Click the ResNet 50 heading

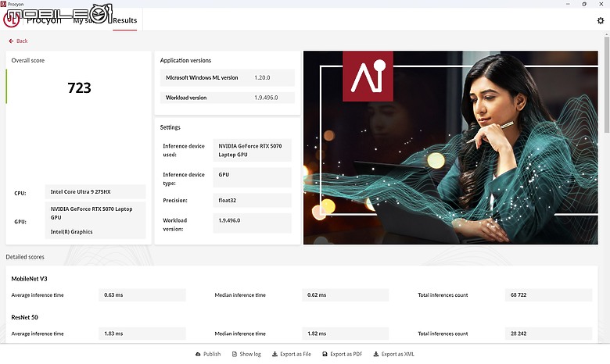[x=24, y=317]
